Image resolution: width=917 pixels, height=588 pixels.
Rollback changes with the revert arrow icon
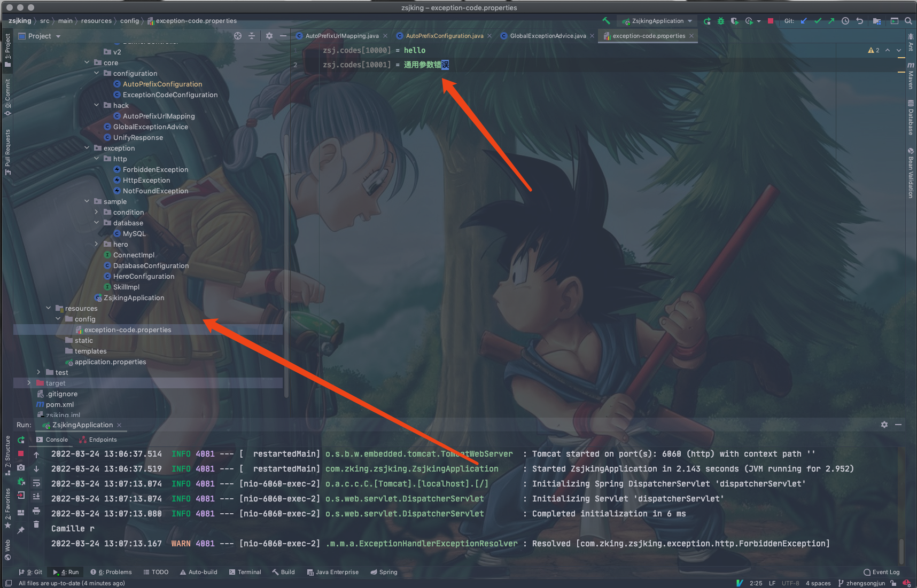coord(859,21)
